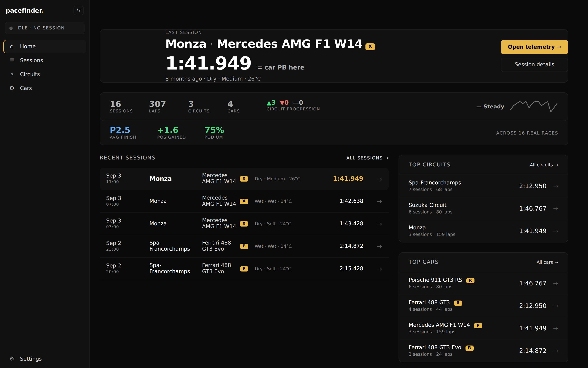Open arrow for Sep 2 20:00 Spa session
The image size is (588, 368).
[x=379, y=269]
